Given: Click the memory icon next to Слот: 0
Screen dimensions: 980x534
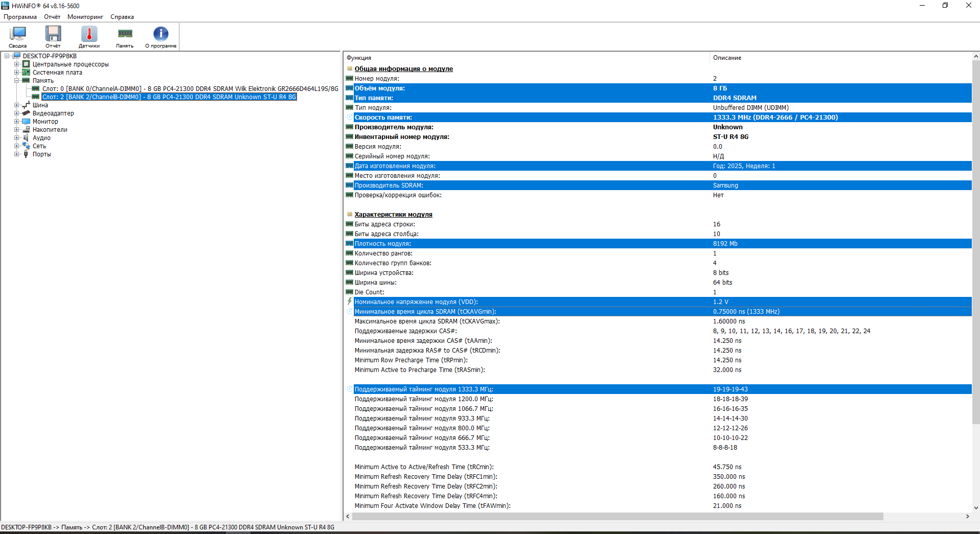Looking at the screenshot, I should 36,88.
